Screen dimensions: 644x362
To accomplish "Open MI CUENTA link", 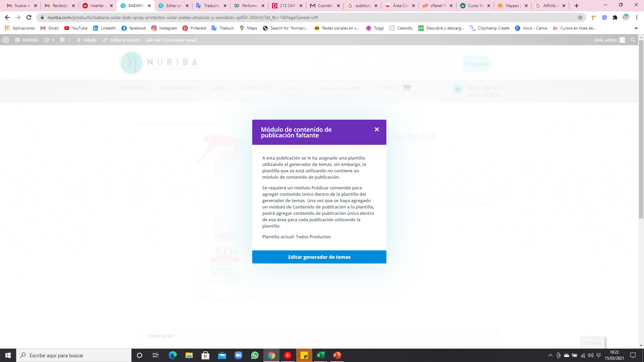I will 385,88.
